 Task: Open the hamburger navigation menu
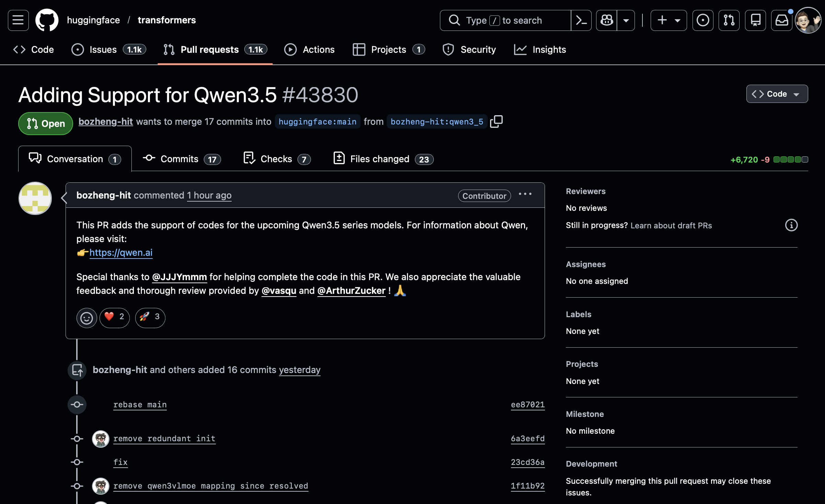click(18, 20)
